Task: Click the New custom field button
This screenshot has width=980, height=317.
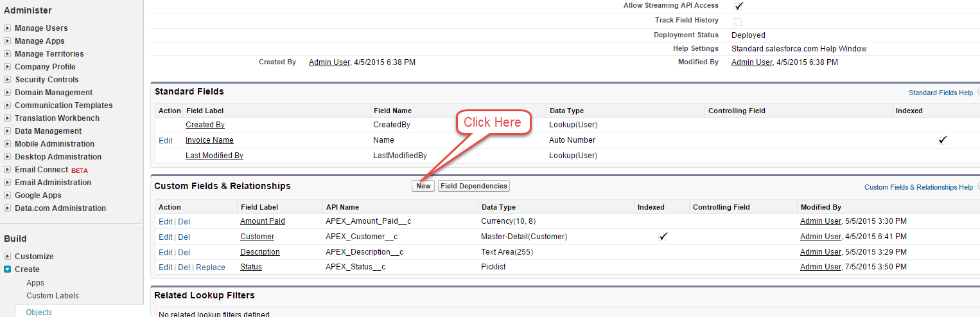Action: [423, 186]
